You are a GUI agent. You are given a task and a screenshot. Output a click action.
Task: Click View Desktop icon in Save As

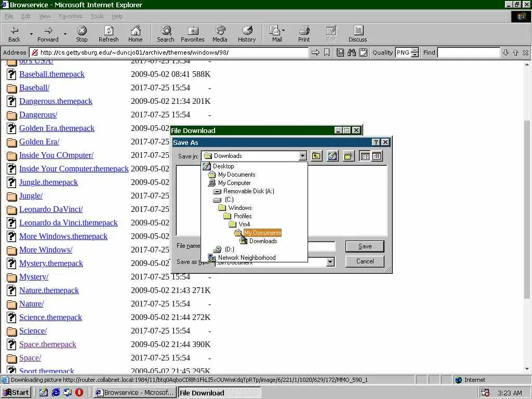(x=332, y=156)
